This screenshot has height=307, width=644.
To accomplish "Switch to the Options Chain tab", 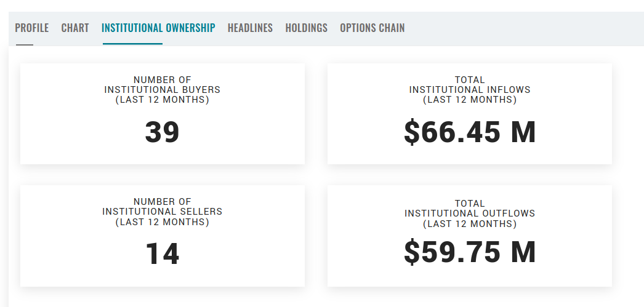I will (x=372, y=28).
